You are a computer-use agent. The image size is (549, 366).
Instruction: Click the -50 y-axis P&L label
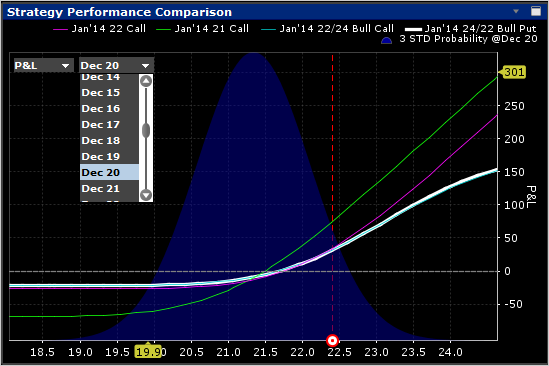point(514,304)
